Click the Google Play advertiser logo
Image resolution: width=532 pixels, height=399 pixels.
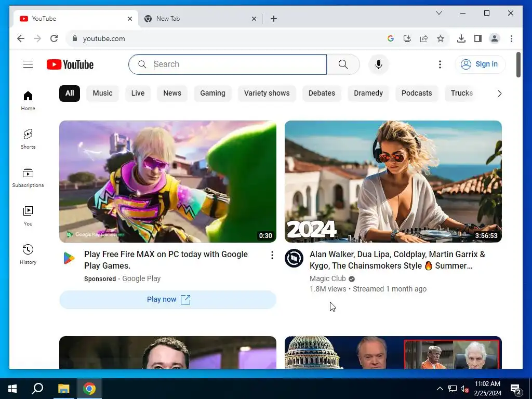[x=69, y=258]
